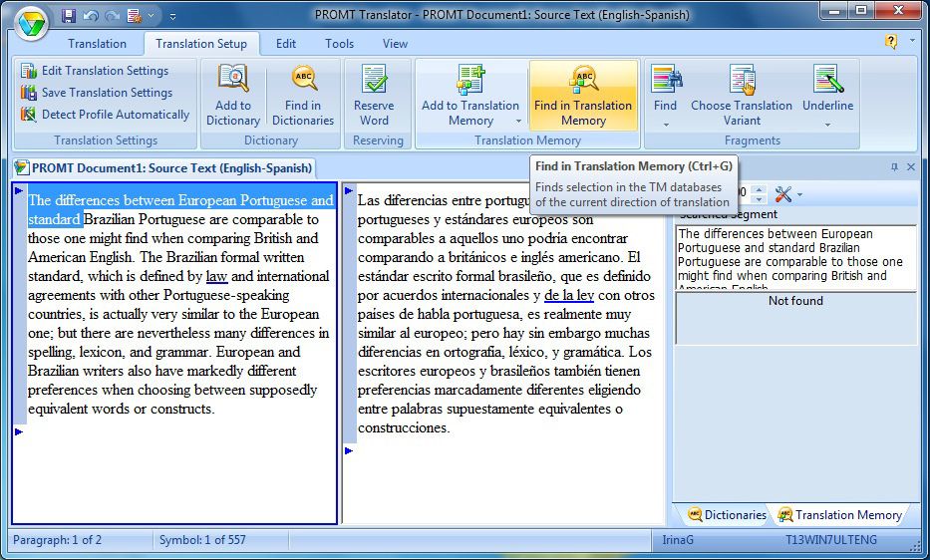Image resolution: width=930 pixels, height=560 pixels.
Task: Click Save Translation Settings
Action: pos(97,93)
